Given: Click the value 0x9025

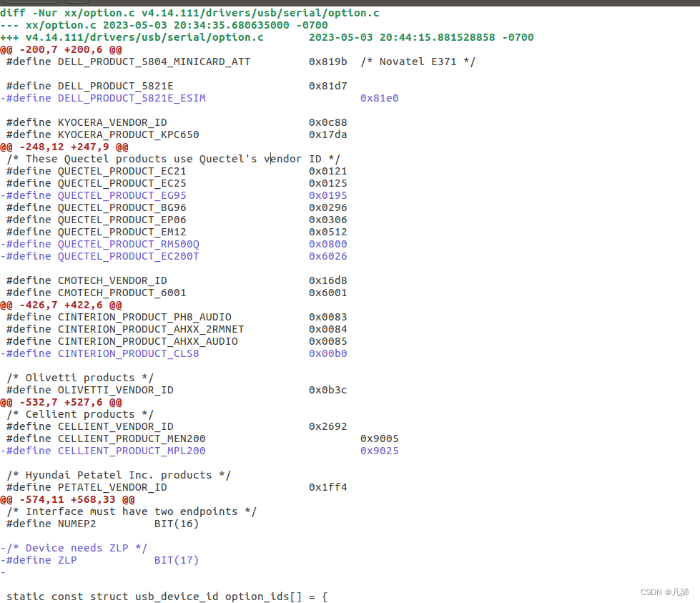Looking at the screenshot, I should point(380,451).
